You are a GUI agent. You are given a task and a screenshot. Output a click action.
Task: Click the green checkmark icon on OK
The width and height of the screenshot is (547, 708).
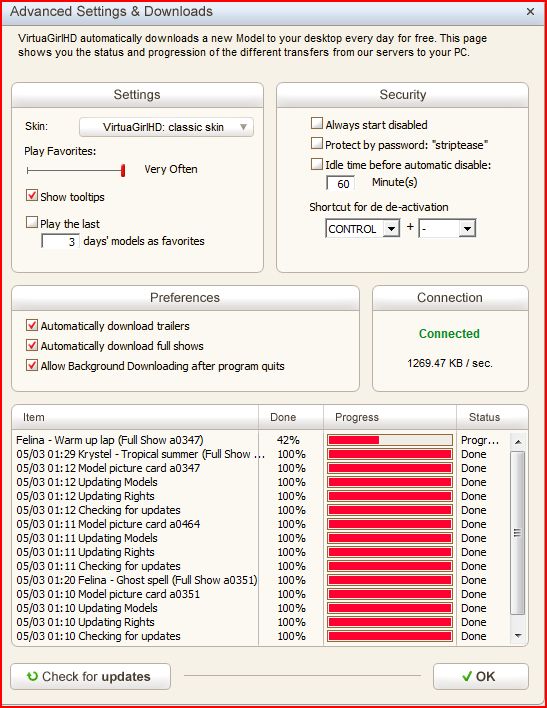coord(467,676)
